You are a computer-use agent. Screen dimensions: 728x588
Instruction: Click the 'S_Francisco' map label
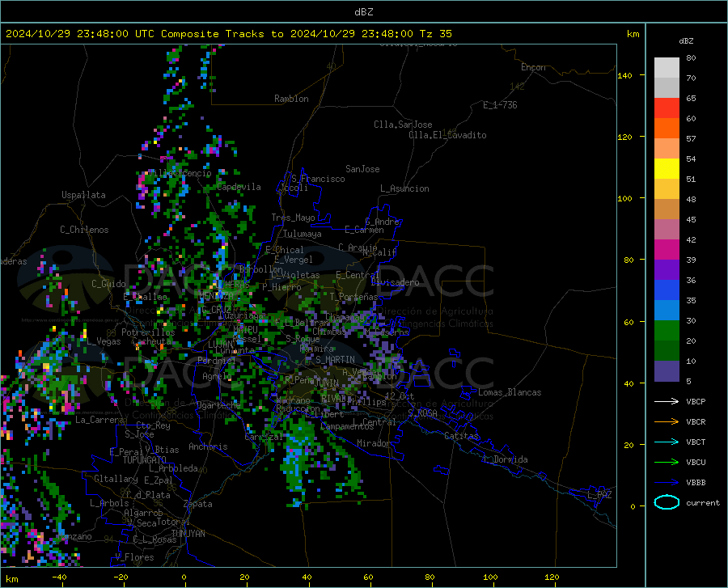click(318, 179)
